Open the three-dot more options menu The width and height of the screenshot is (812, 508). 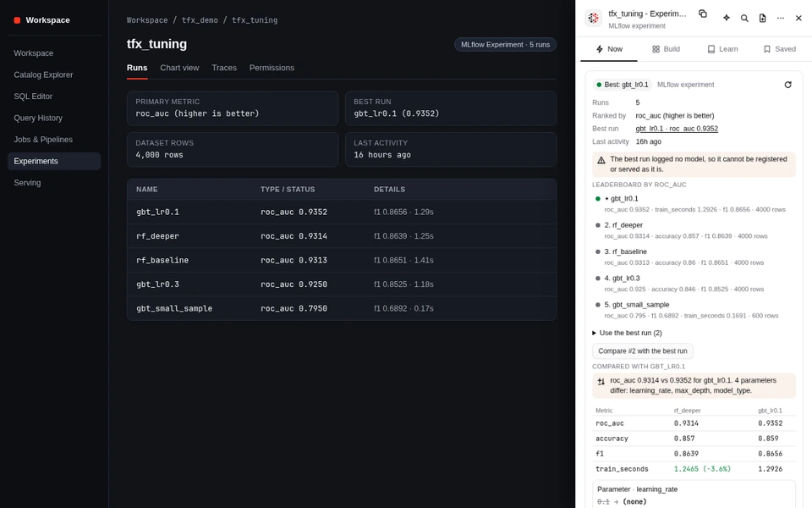tap(781, 18)
